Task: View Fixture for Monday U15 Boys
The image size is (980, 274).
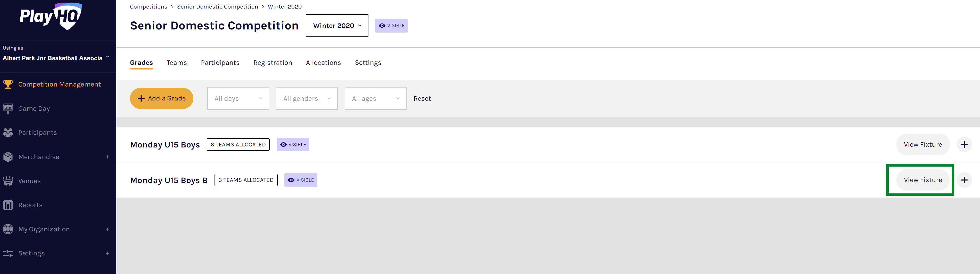Action: [923, 144]
